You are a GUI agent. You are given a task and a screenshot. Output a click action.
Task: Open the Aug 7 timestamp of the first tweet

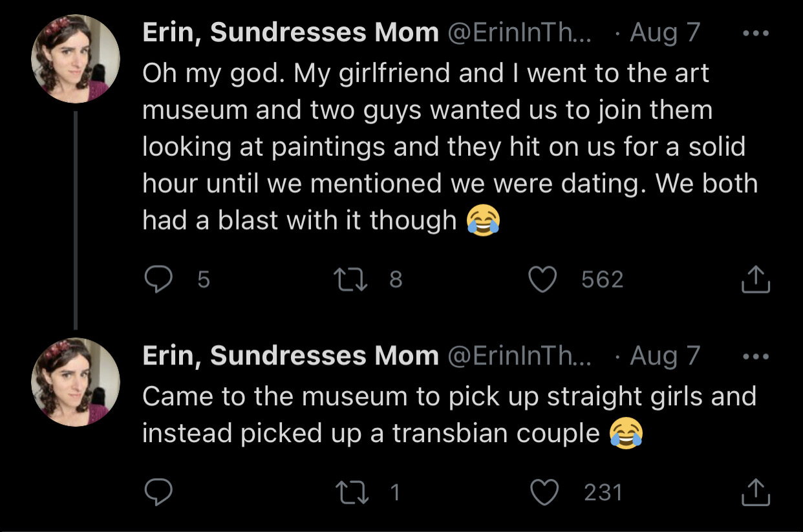[665, 32]
